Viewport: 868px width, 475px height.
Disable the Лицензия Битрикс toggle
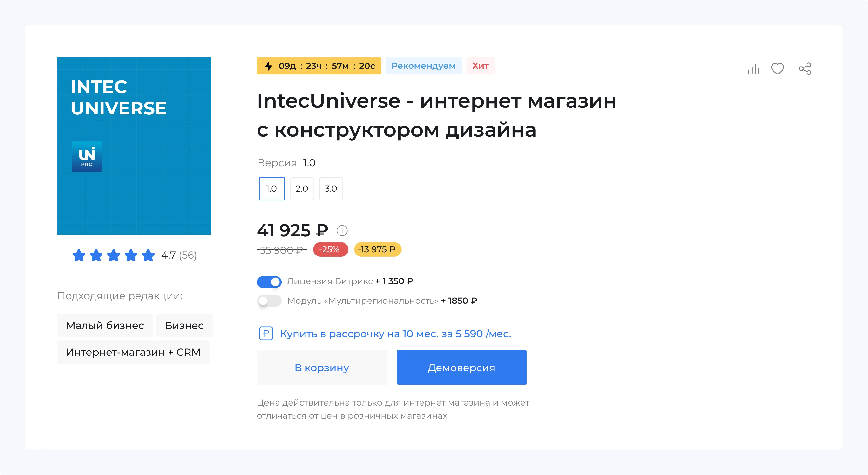(269, 282)
